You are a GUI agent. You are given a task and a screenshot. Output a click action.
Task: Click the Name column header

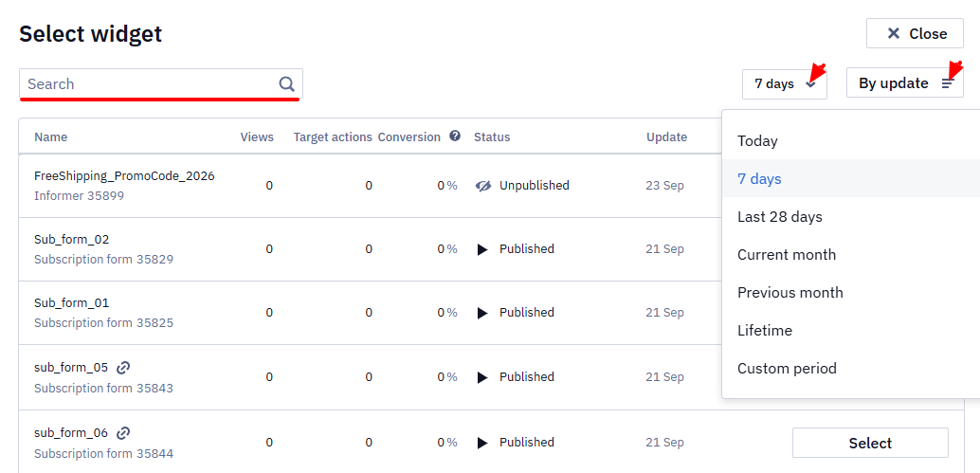pyautogui.click(x=50, y=136)
